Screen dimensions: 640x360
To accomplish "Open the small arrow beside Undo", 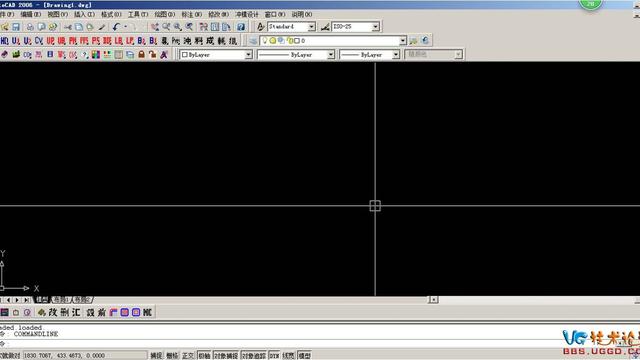I will [x=125, y=27].
